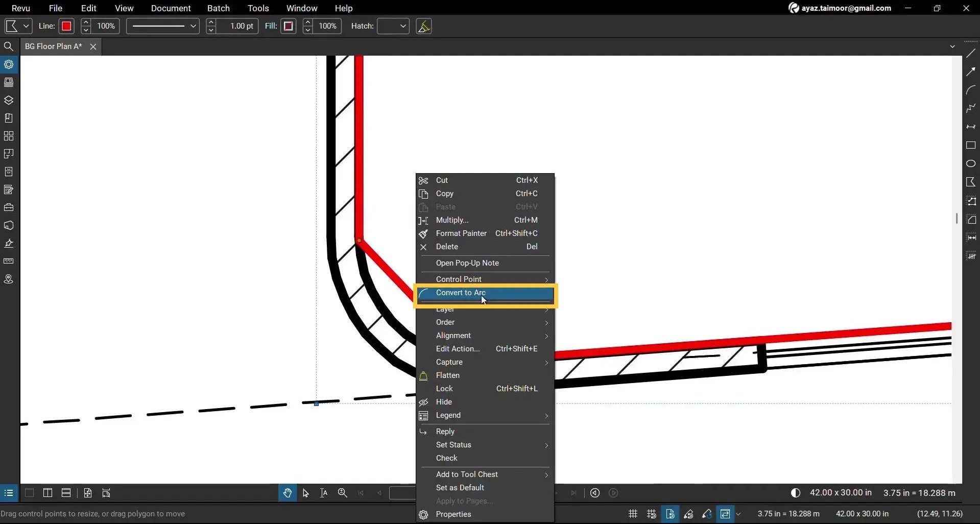Viewport: 980px width, 524px height.
Task: Enable snap to grid
Action: (x=652, y=514)
